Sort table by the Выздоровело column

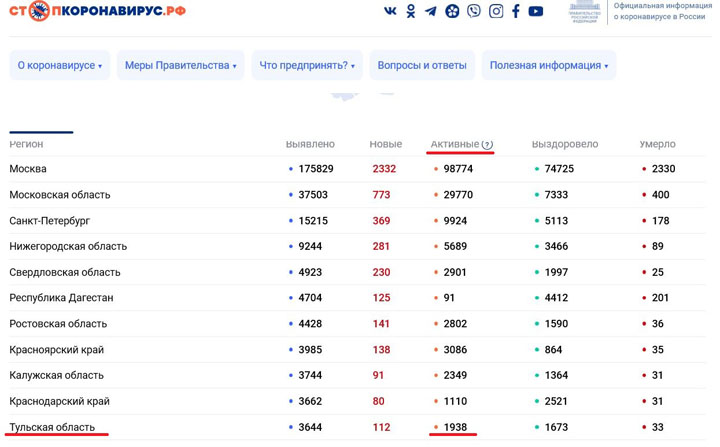click(x=564, y=145)
